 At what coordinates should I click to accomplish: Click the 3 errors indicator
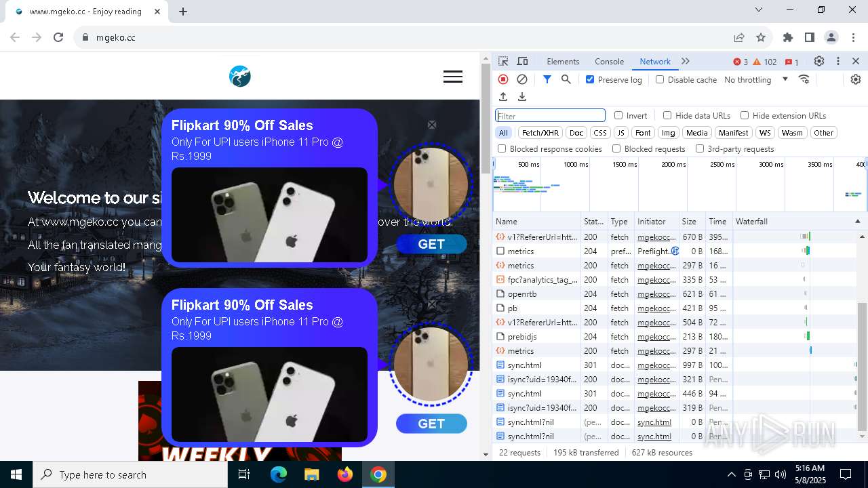pyautogui.click(x=741, y=62)
